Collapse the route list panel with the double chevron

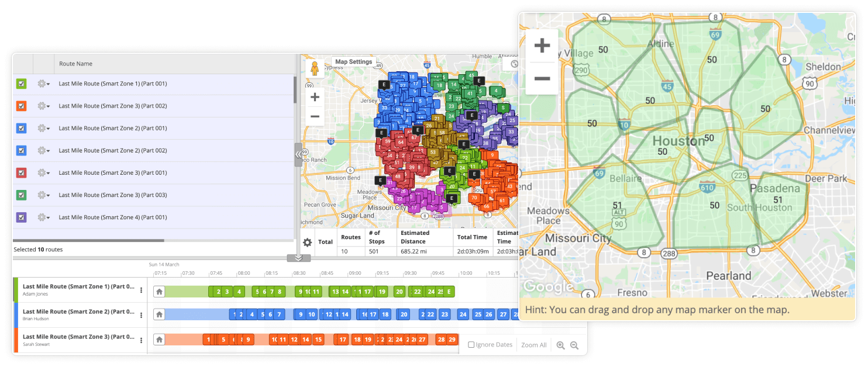[x=299, y=154]
